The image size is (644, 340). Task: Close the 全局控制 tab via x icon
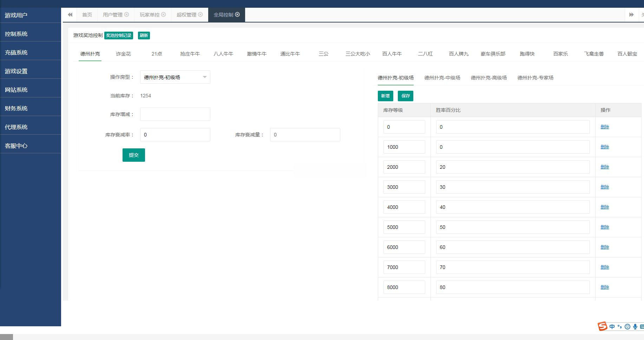[237, 14]
